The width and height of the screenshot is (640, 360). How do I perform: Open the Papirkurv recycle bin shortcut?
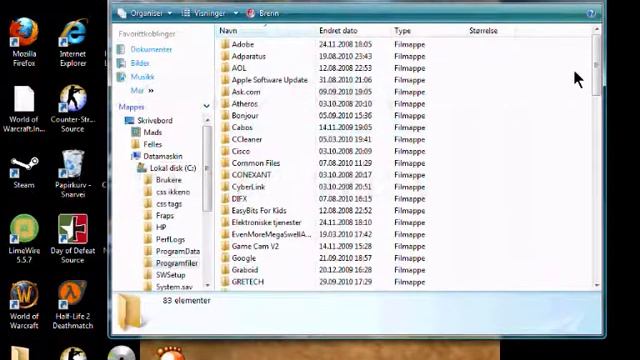73,174
